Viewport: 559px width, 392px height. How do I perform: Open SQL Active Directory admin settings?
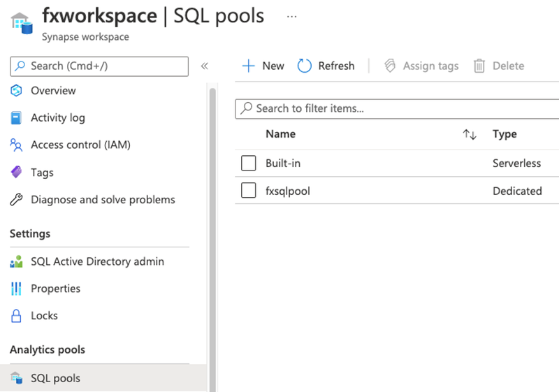[x=97, y=261]
